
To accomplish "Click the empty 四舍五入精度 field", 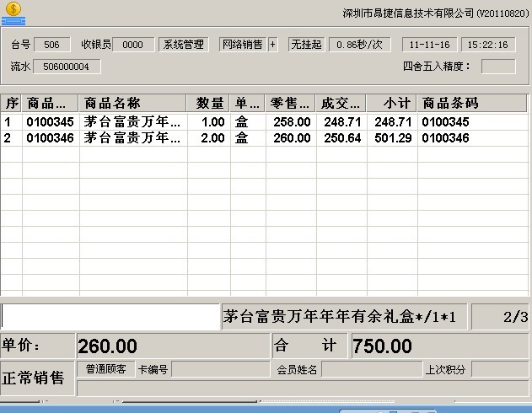I will pos(498,67).
